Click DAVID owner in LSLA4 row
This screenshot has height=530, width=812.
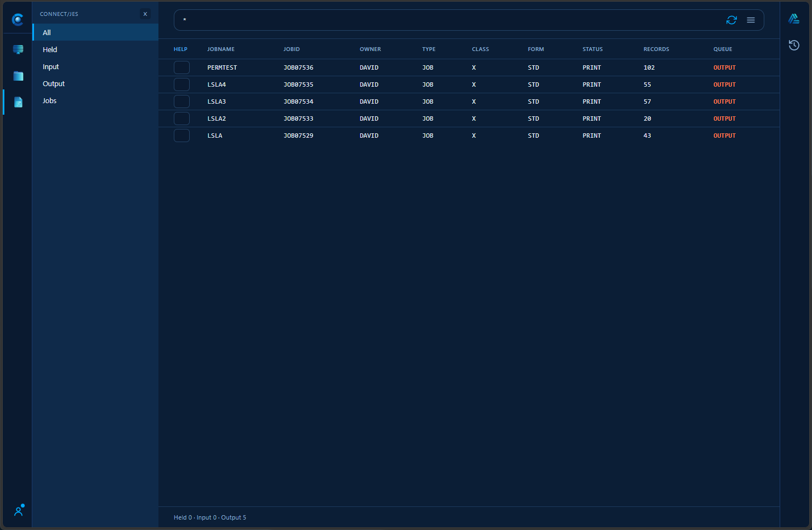point(369,84)
